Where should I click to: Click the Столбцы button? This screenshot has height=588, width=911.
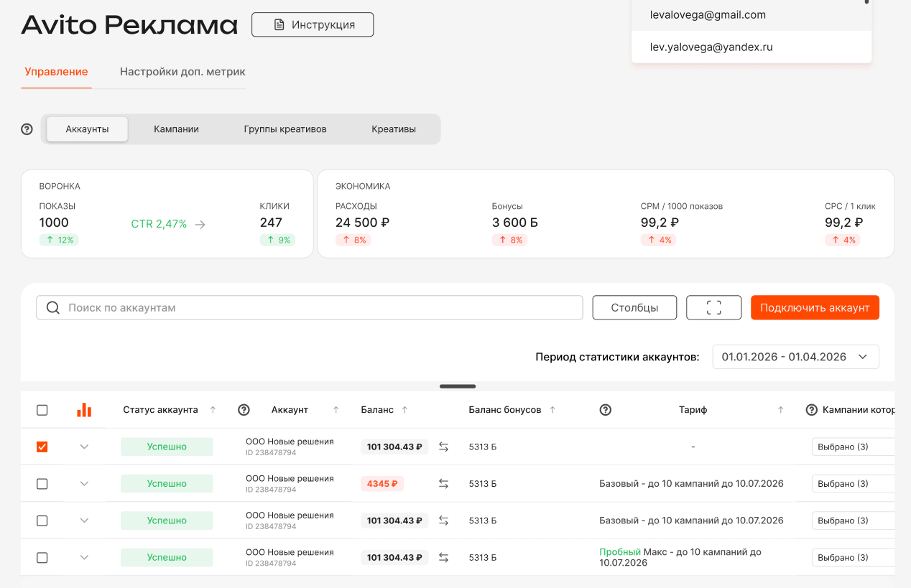pyautogui.click(x=635, y=308)
